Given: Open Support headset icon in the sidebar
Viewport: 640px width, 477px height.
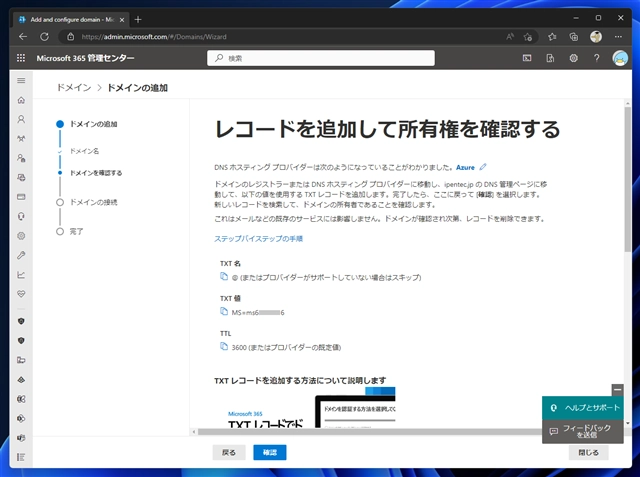Looking at the screenshot, I should click(x=21, y=216).
